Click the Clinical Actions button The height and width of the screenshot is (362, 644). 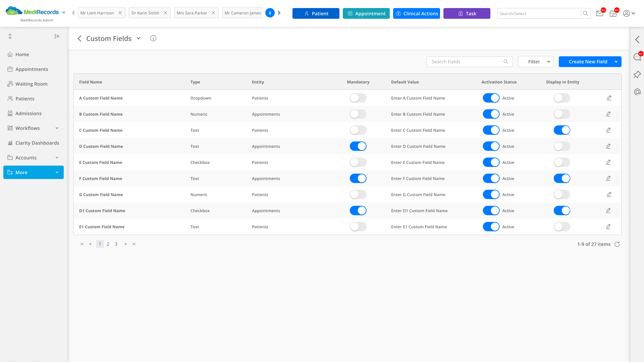(x=416, y=13)
